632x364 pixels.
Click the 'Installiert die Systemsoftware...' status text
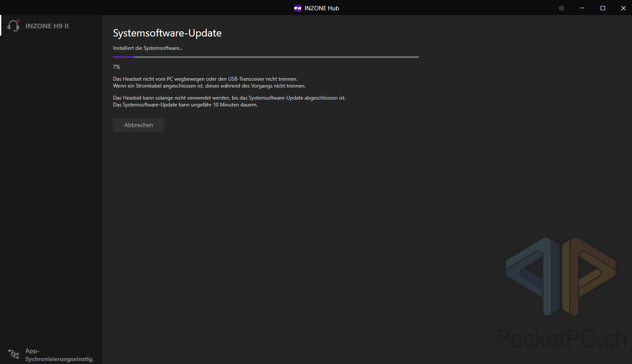[x=147, y=48]
